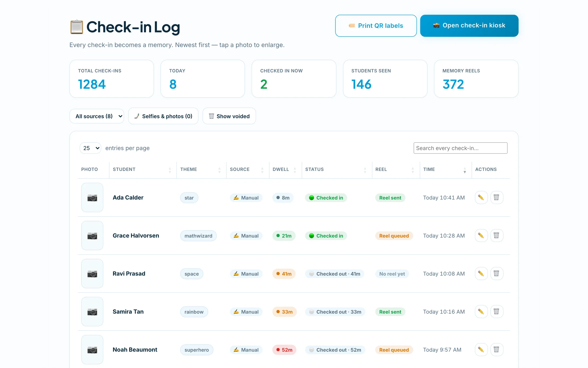Click the rainbow theme tag
The image size is (588, 368).
194,312
